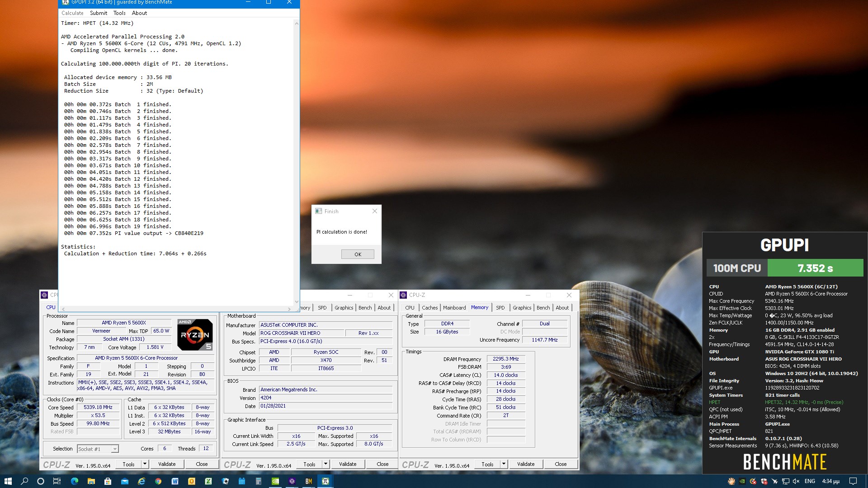Launch Internet Explorer from the taskbar
This screenshot has width=868, height=488.
(142, 481)
